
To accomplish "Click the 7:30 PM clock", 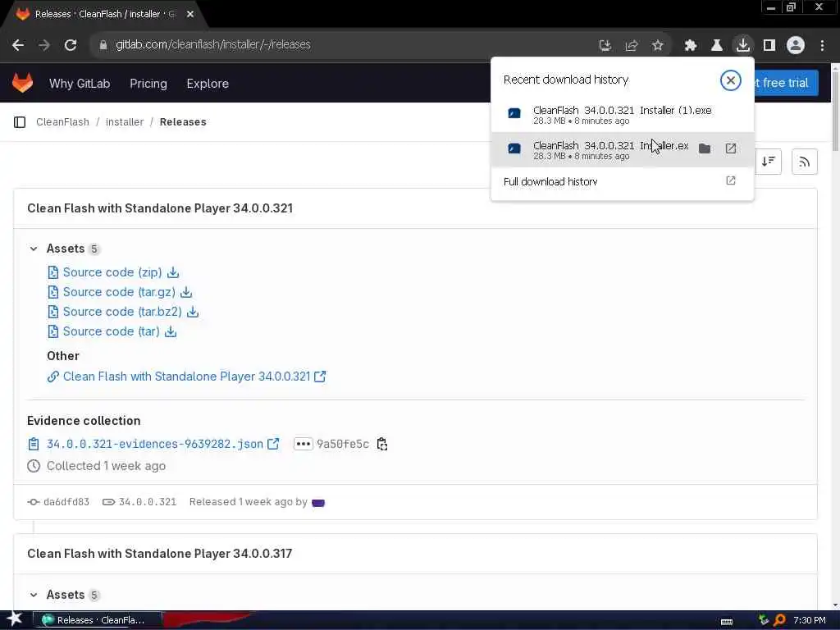I will pyautogui.click(x=809, y=620).
